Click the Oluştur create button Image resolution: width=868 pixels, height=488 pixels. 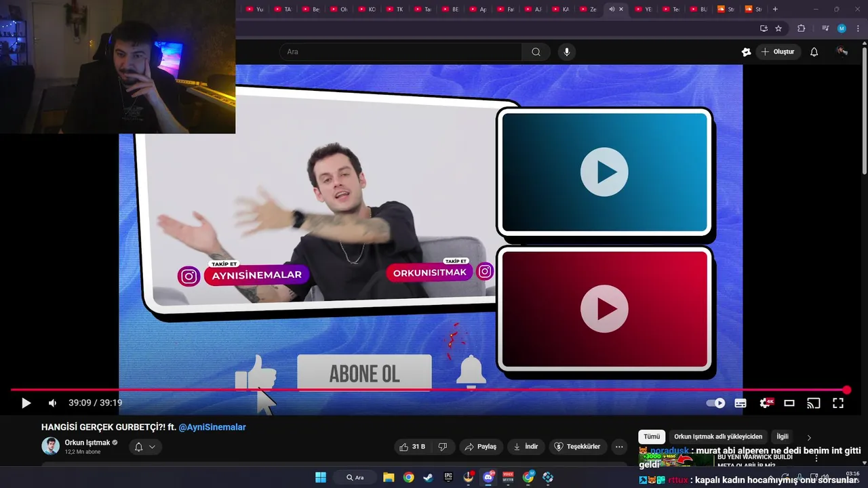tap(778, 52)
